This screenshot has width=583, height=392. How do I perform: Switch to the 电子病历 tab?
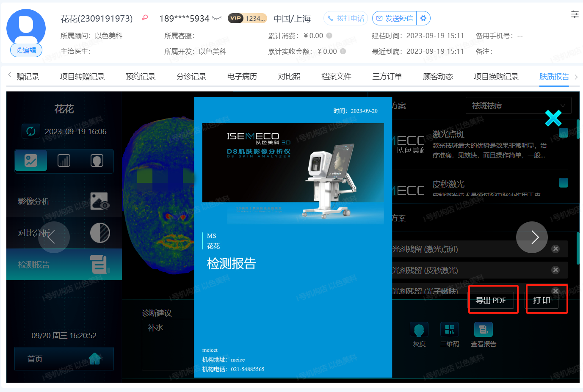click(242, 77)
